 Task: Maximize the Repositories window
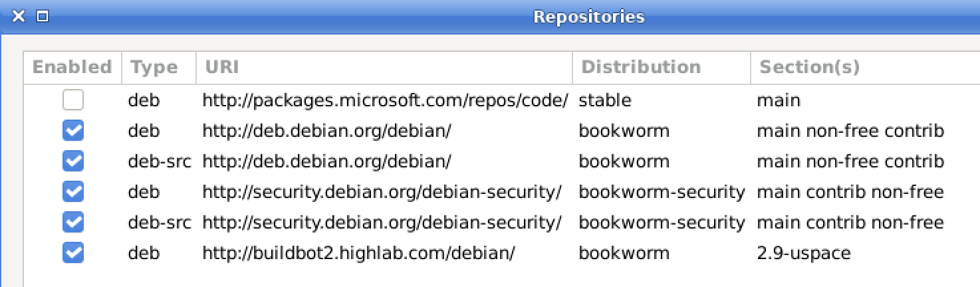point(43,17)
